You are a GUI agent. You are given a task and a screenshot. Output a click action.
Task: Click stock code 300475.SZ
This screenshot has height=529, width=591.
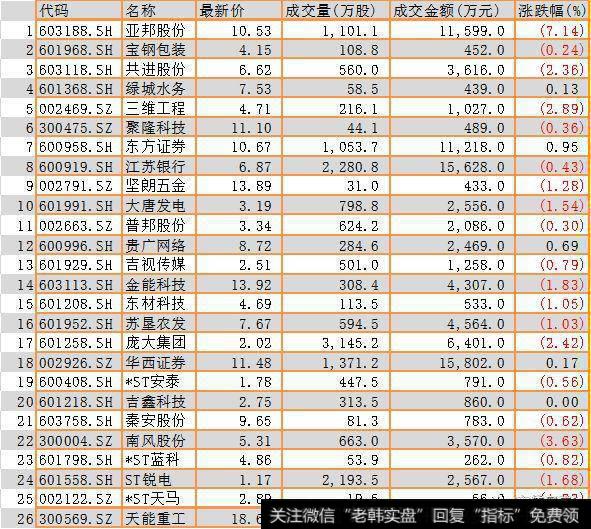pyautogui.click(x=76, y=128)
